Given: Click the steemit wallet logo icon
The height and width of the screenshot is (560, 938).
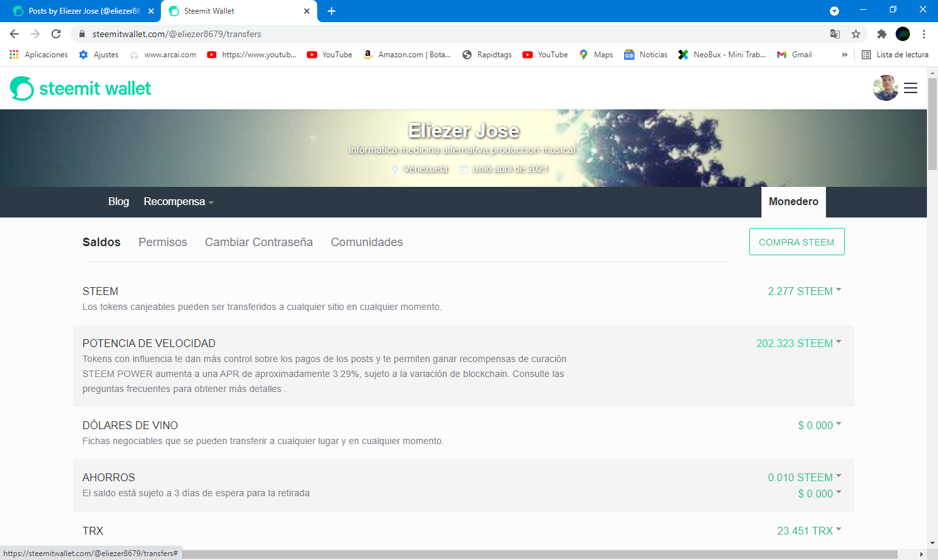Looking at the screenshot, I should click(x=21, y=89).
